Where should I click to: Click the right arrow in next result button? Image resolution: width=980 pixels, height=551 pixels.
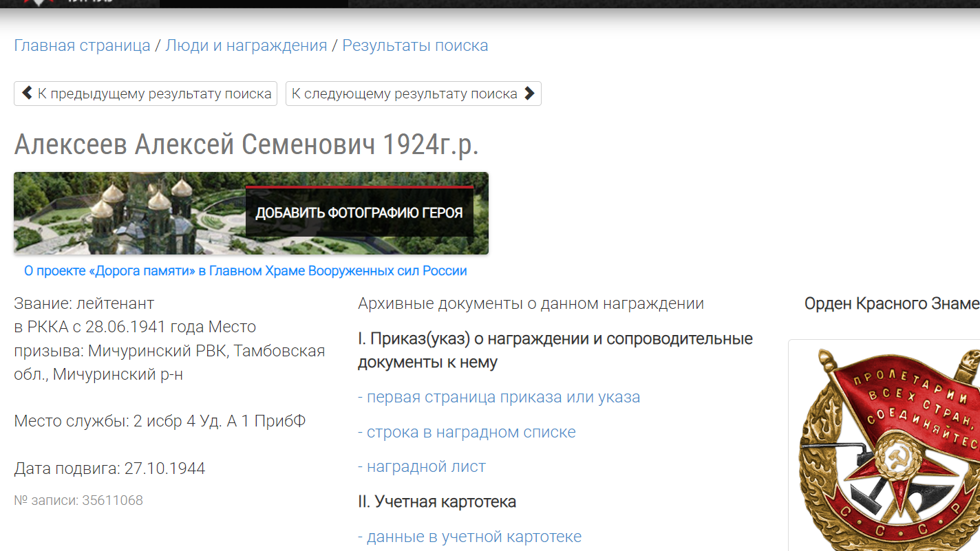[529, 94]
